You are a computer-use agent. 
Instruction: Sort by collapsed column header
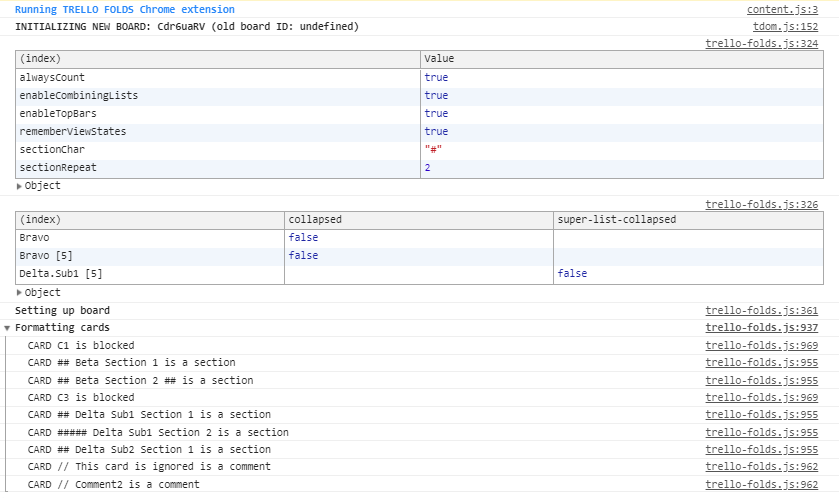tap(419, 220)
